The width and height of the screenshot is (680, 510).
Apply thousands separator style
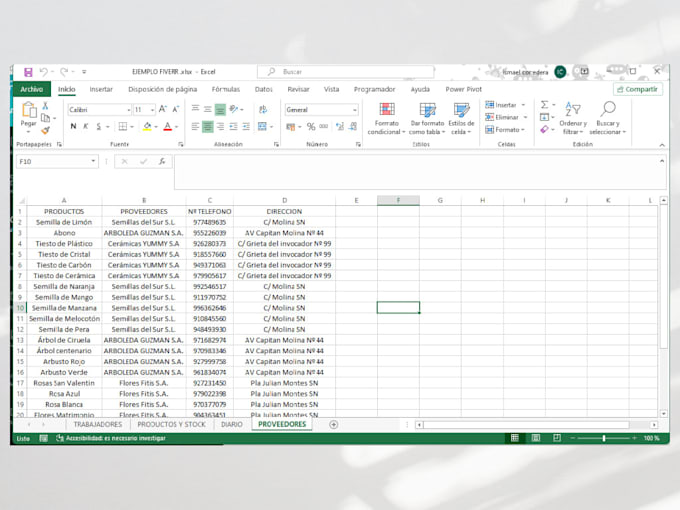click(324, 127)
